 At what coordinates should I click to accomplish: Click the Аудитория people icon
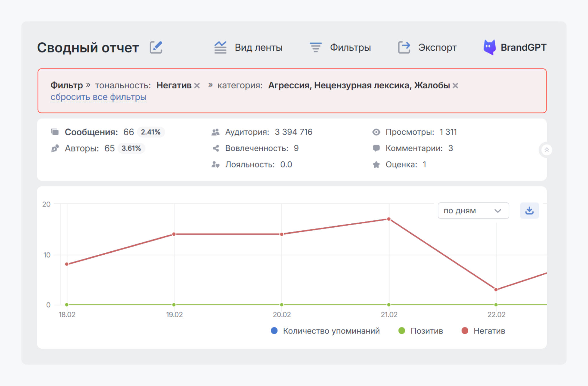(x=215, y=132)
